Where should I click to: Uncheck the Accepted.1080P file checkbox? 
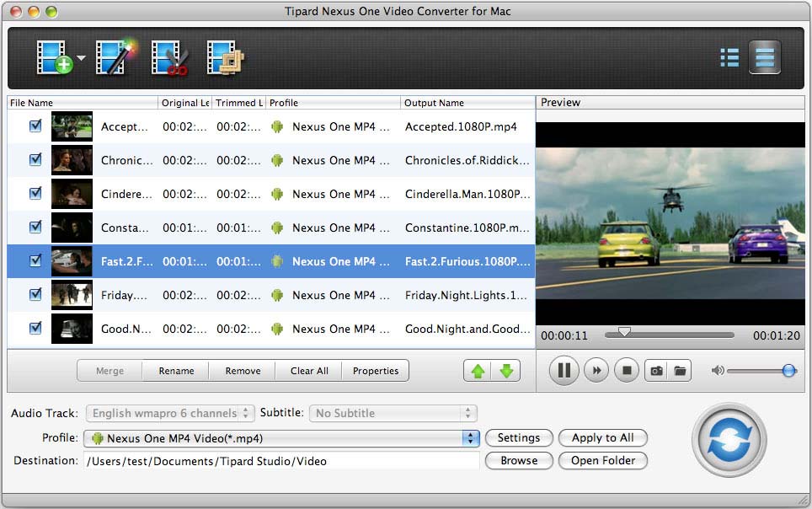click(35, 126)
